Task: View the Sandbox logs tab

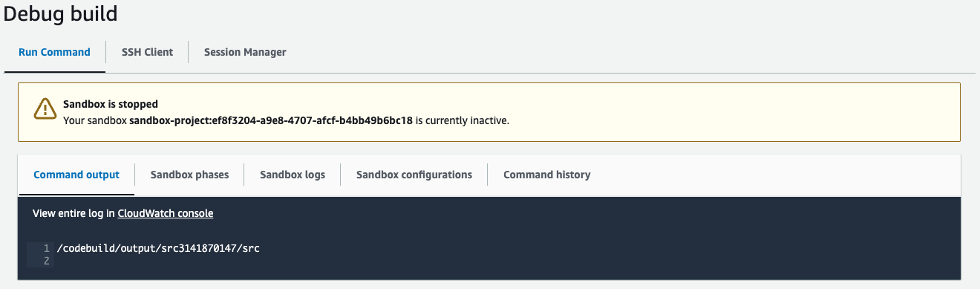Action: (293, 175)
